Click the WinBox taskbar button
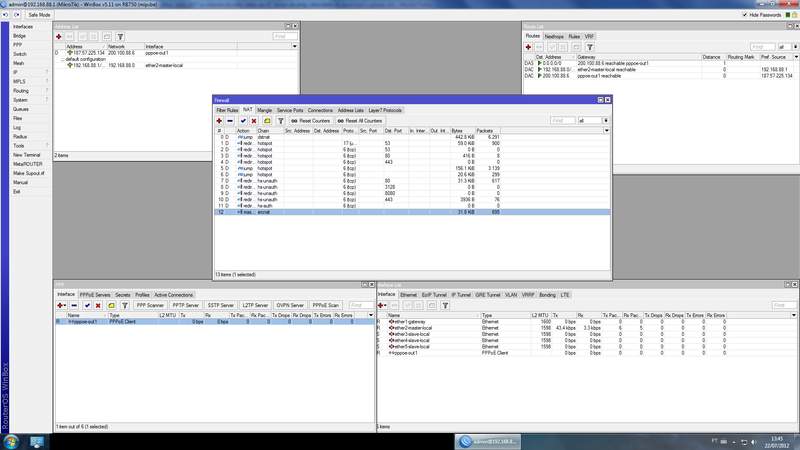Viewport: 800px width, 450px height. pos(488,442)
